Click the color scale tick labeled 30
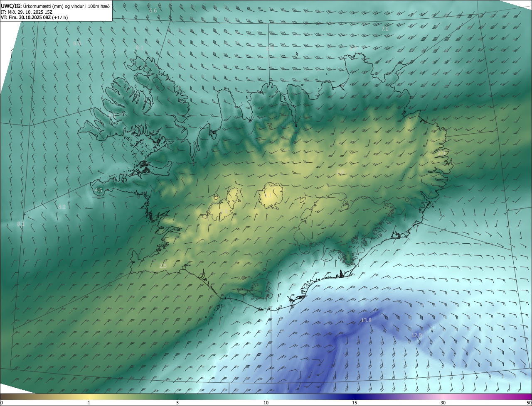 [x=443, y=403]
